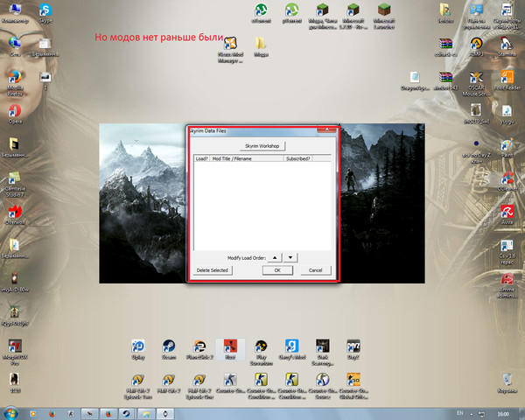Open the Avira desktop shortcut
The width and height of the screenshot is (525, 420).
pyautogui.click(x=507, y=215)
